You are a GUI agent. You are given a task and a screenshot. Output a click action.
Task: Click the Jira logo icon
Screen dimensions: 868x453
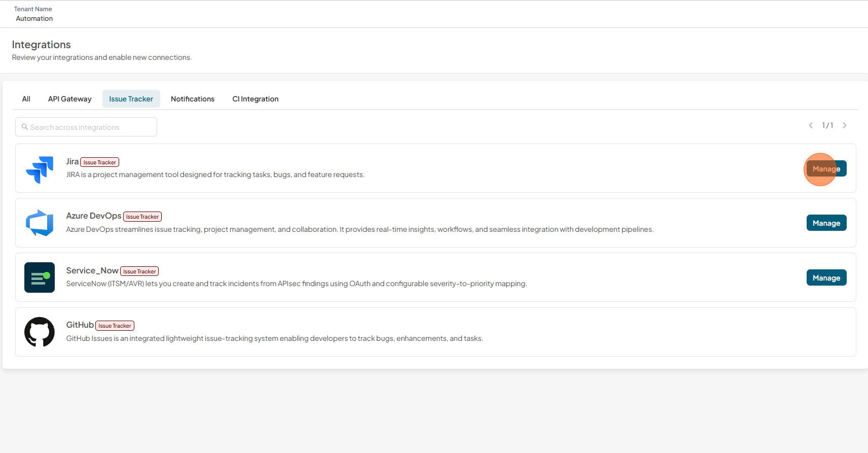pyautogui.click(x=40, y=169)
